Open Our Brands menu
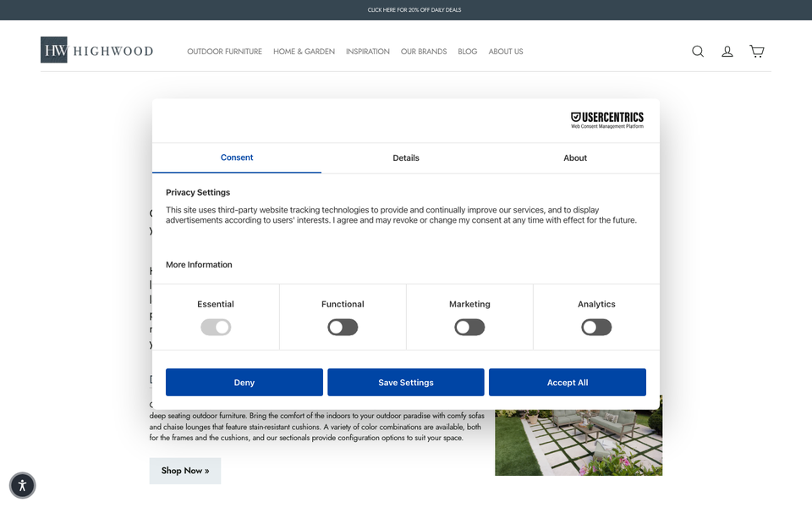 424,52
